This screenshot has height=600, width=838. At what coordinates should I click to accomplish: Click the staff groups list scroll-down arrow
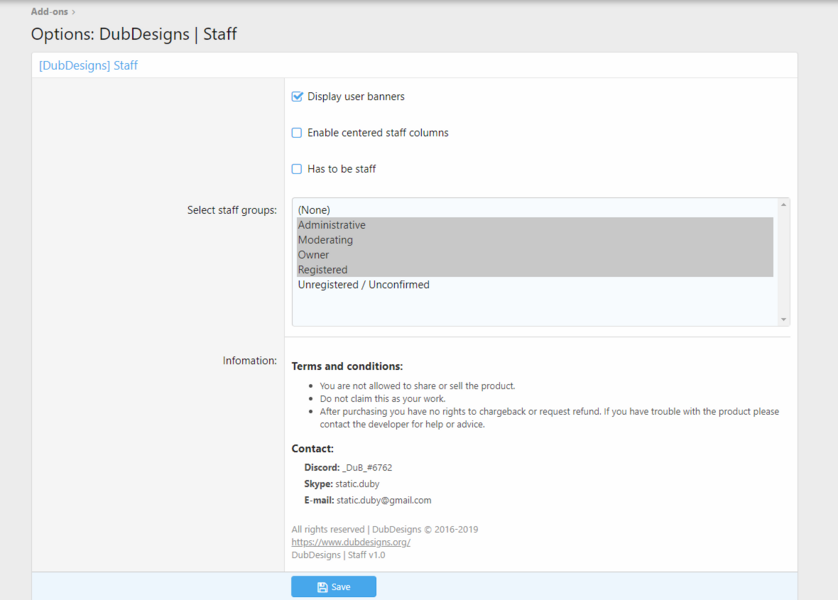(783, 320)
